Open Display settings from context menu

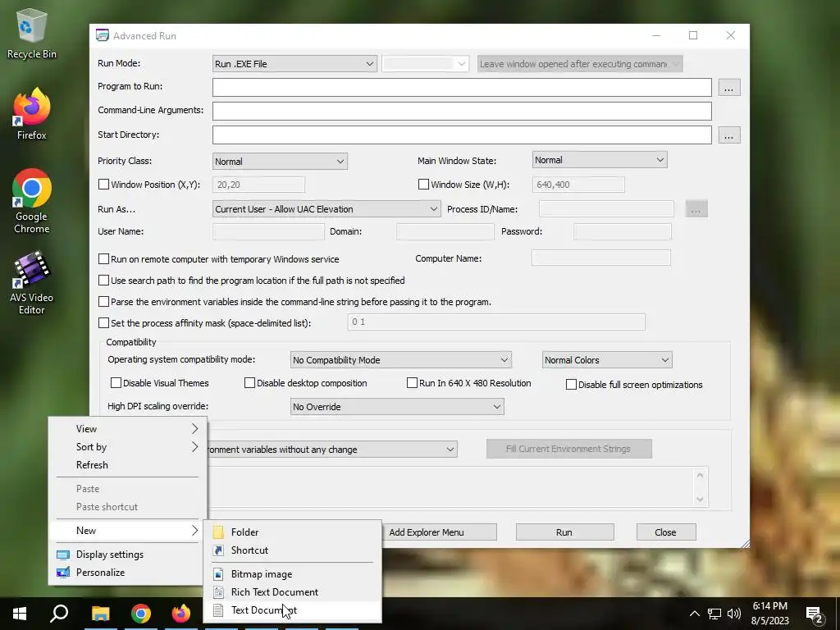click(127, 555)
